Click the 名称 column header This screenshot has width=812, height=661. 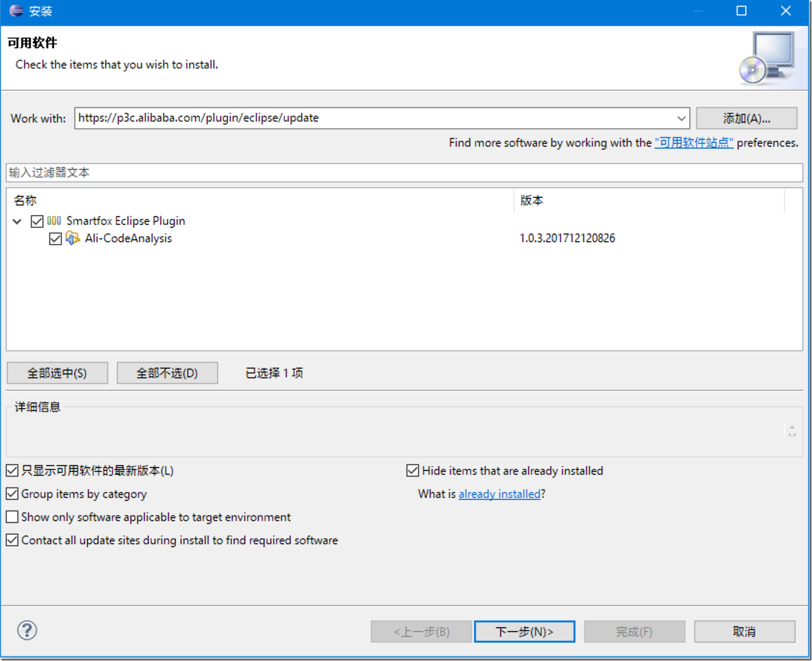click(260, 200)
